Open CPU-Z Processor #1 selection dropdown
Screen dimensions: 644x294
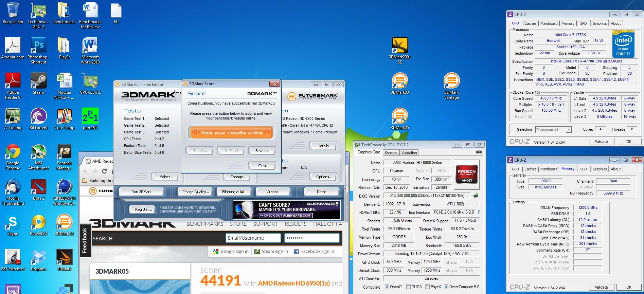click(x=553, y=130)
